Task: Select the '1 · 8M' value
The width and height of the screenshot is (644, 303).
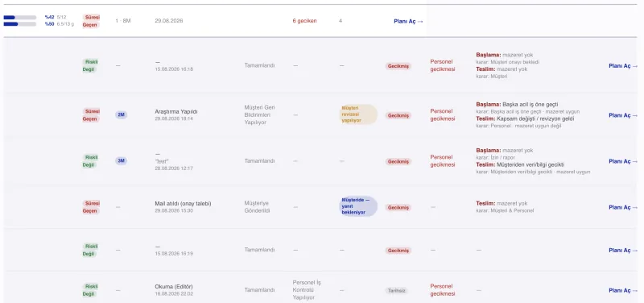Action: click(123, 21)
